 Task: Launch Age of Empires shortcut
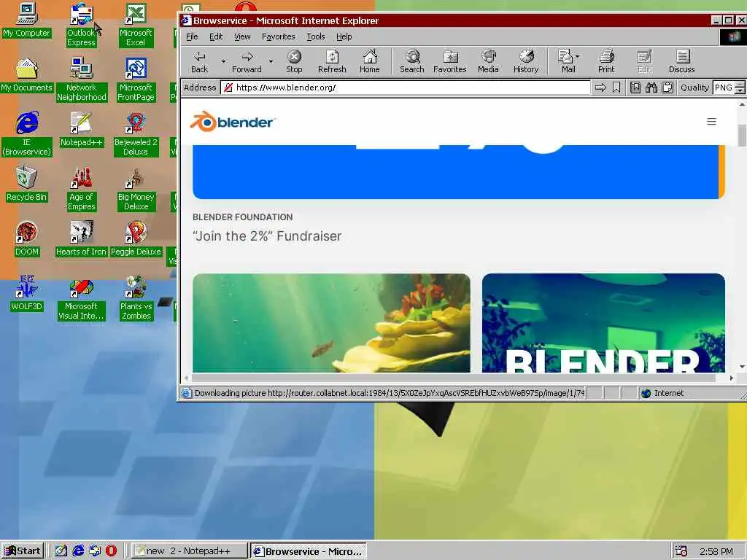[82, 189]
